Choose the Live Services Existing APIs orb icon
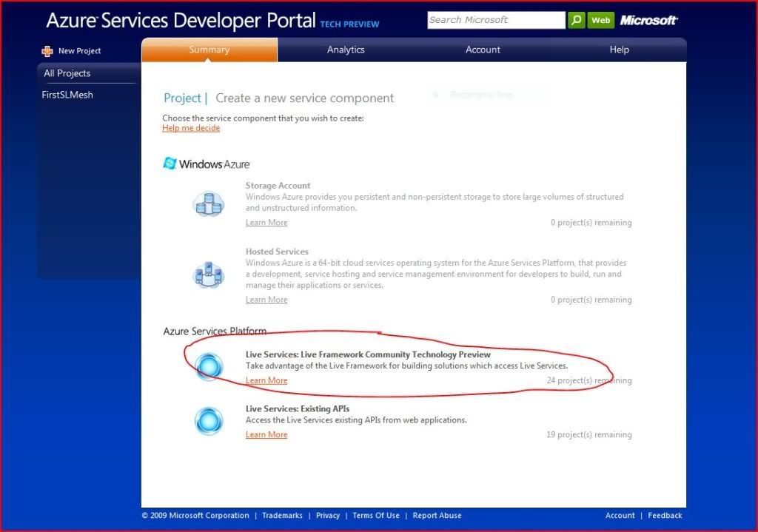Image resolution: width=758 pixels, height=532 pixels. [209, 420]
